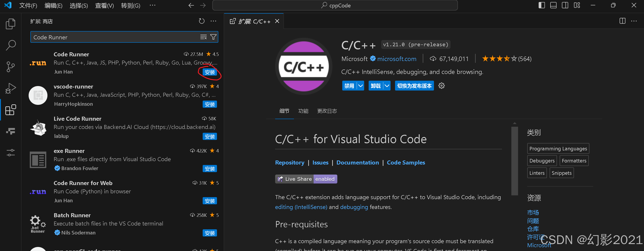
Task: Open the 转到(G) menu
Action: pyautogui.click(x=130, y=6)
